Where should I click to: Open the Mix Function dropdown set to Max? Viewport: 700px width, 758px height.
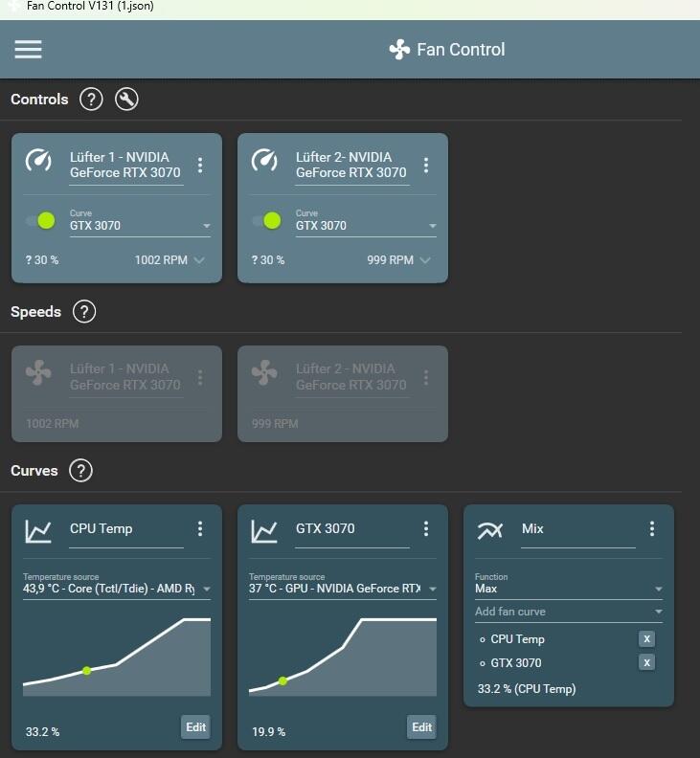(x=568, y=590)
